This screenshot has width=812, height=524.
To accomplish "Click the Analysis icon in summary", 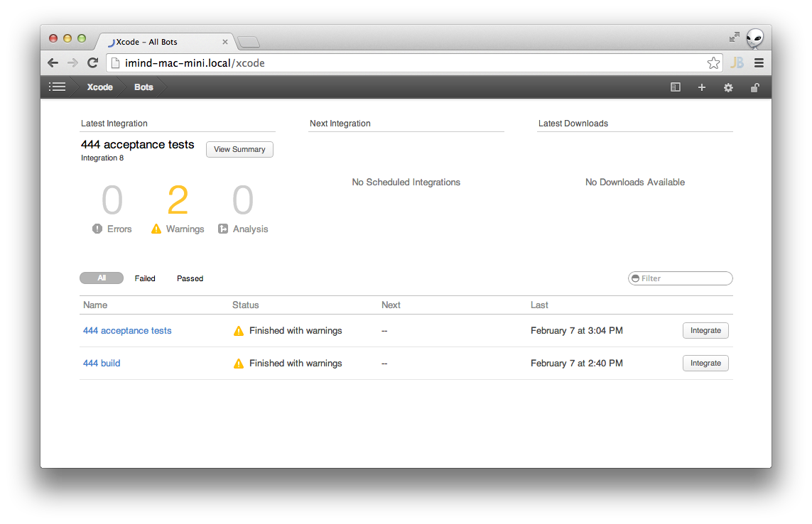I will [x=222, y=229].
